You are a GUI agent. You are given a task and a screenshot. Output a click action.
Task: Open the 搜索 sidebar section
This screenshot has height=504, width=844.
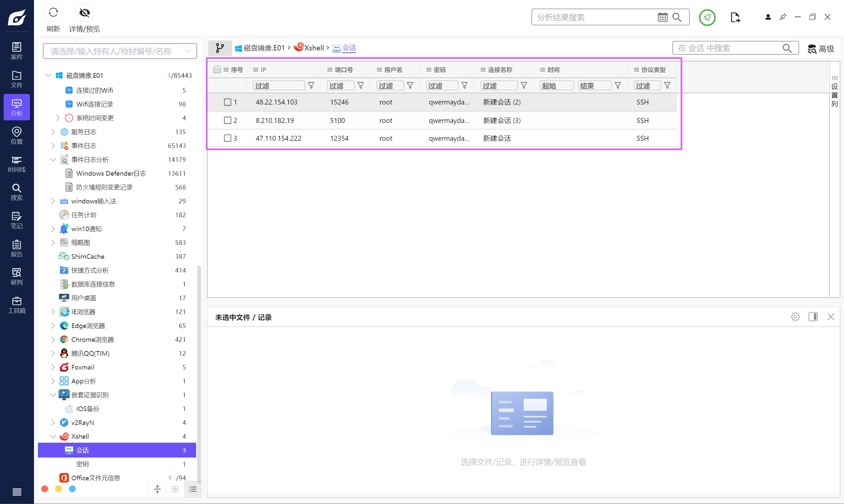click(x=16, y=192)
